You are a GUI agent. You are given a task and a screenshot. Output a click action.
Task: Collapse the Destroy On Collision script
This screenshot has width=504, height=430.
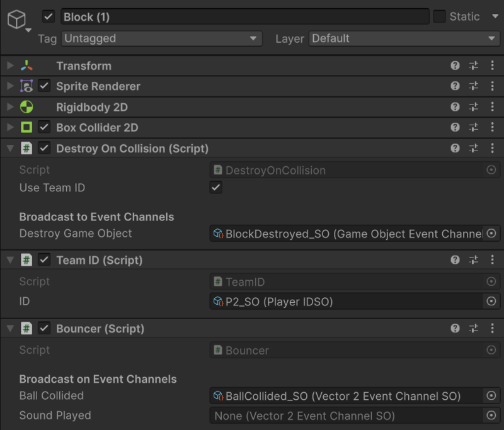point(10,149)
